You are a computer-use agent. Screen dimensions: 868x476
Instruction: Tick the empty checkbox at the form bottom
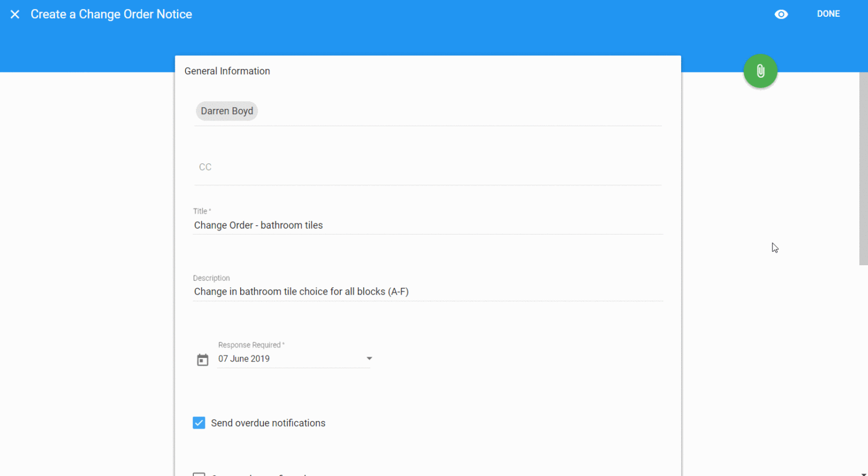[198, 474]
